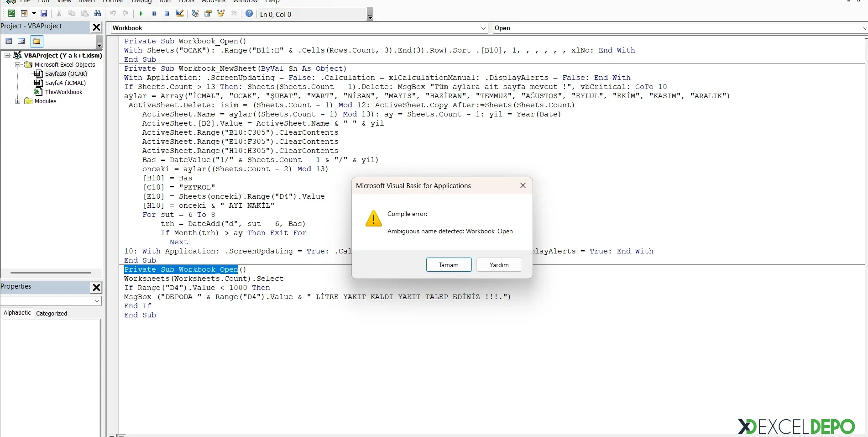
Task: Collapse the Microsoft Excel Objects folder
Action: [x=18, y=65]
